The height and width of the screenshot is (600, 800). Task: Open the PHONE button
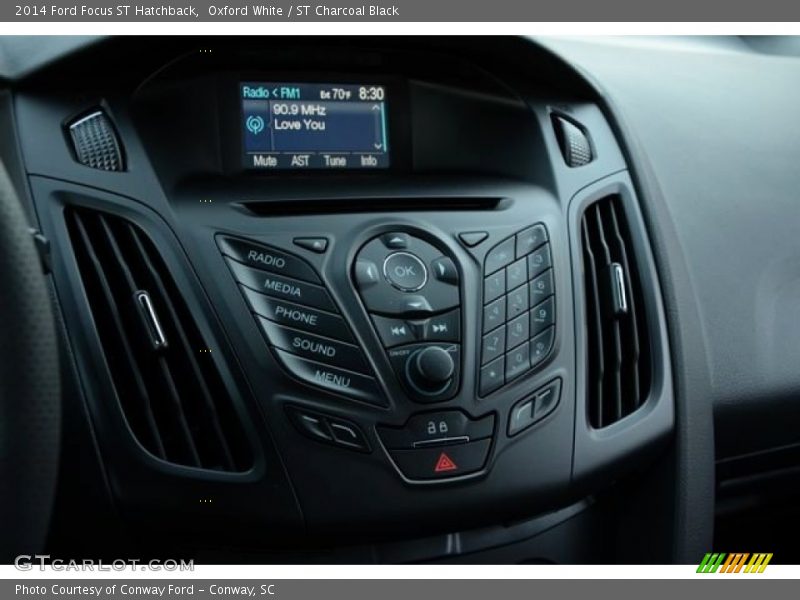click(x=296, y=315)
